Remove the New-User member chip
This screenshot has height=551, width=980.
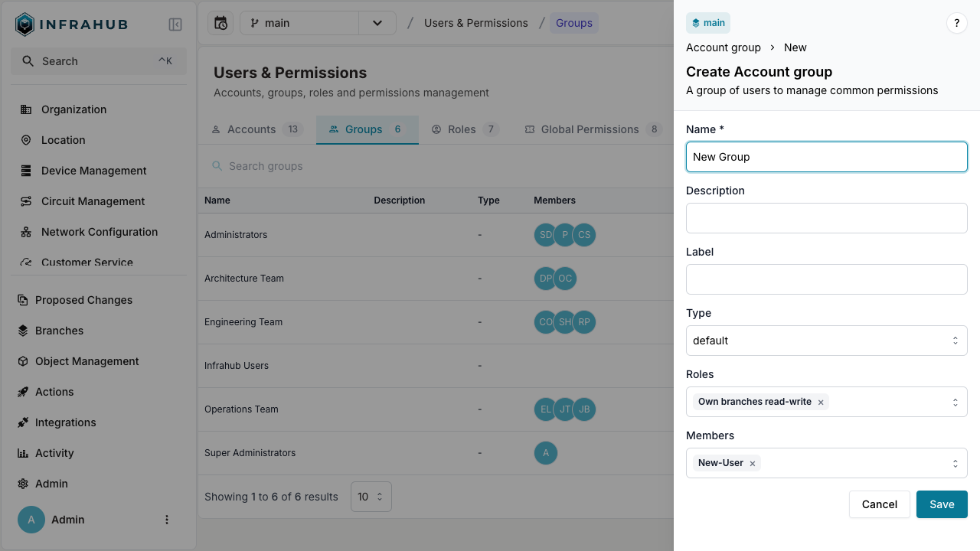(753, 464)
